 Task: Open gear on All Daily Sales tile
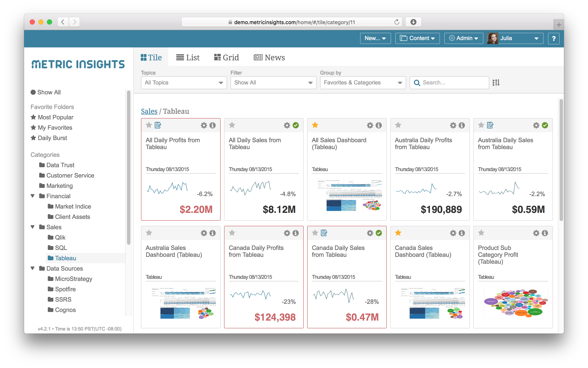(x=287, y=125)
